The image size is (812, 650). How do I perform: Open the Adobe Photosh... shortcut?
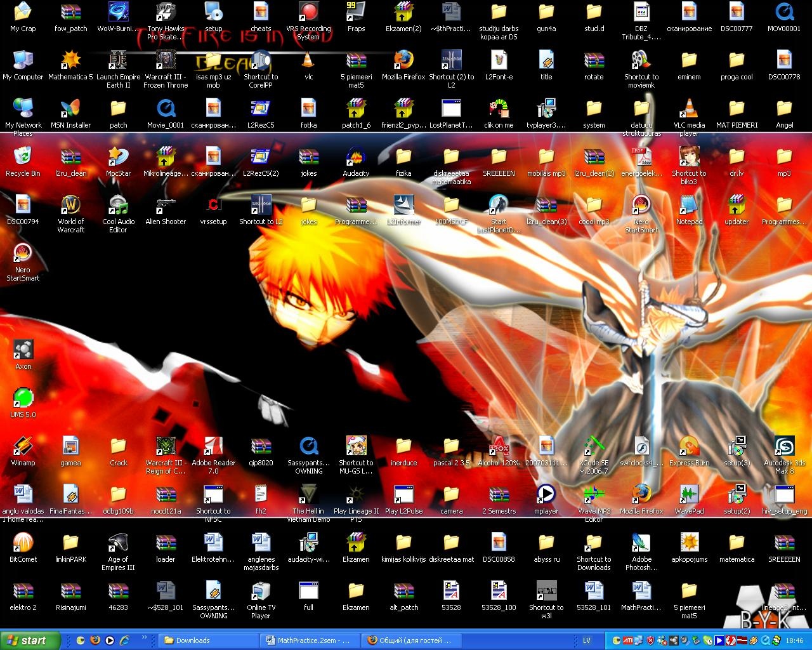[641, 543]
